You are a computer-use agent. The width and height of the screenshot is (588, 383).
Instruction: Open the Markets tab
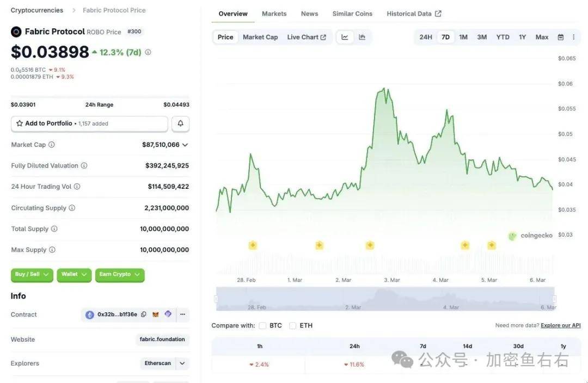[274, 14]
